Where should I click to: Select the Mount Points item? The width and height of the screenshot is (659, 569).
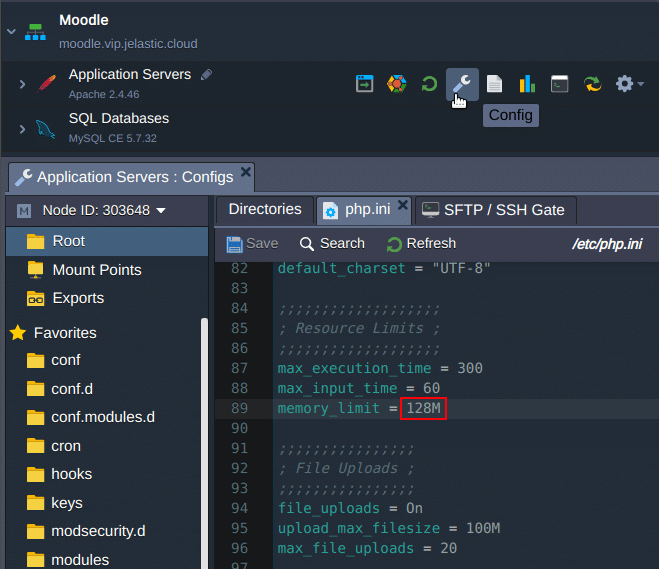point(96,270)
